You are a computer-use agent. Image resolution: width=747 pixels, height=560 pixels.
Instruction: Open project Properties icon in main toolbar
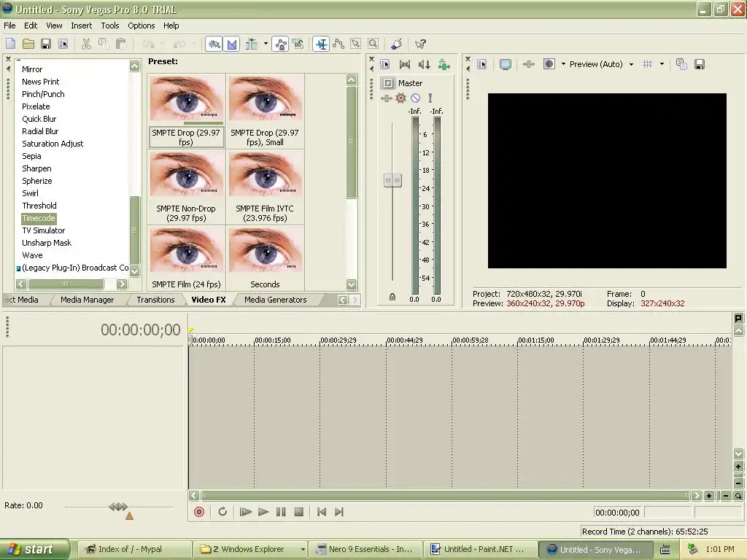[x=63, y=44]
